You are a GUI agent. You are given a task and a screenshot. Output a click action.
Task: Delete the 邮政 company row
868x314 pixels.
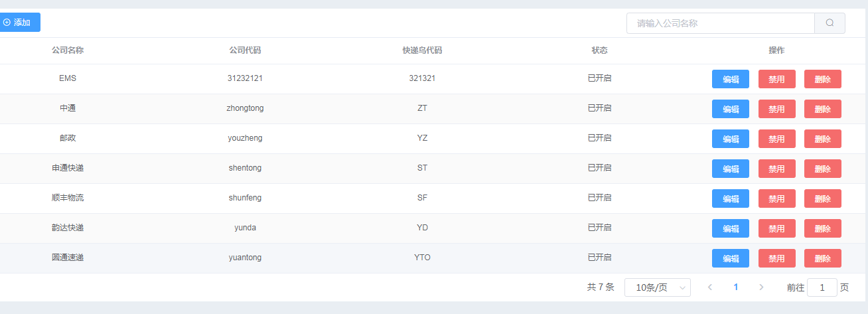click(x=823, y=139)
